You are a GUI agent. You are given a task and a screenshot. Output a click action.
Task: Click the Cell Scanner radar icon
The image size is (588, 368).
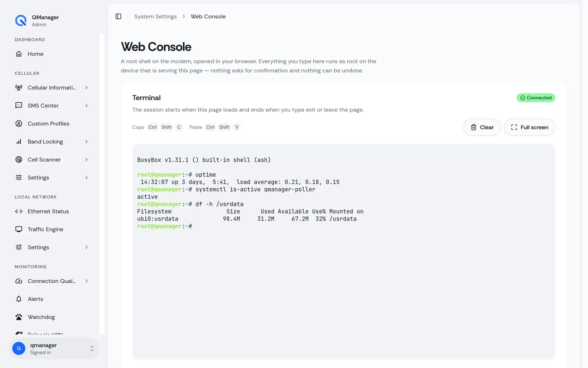coord(19,160)
